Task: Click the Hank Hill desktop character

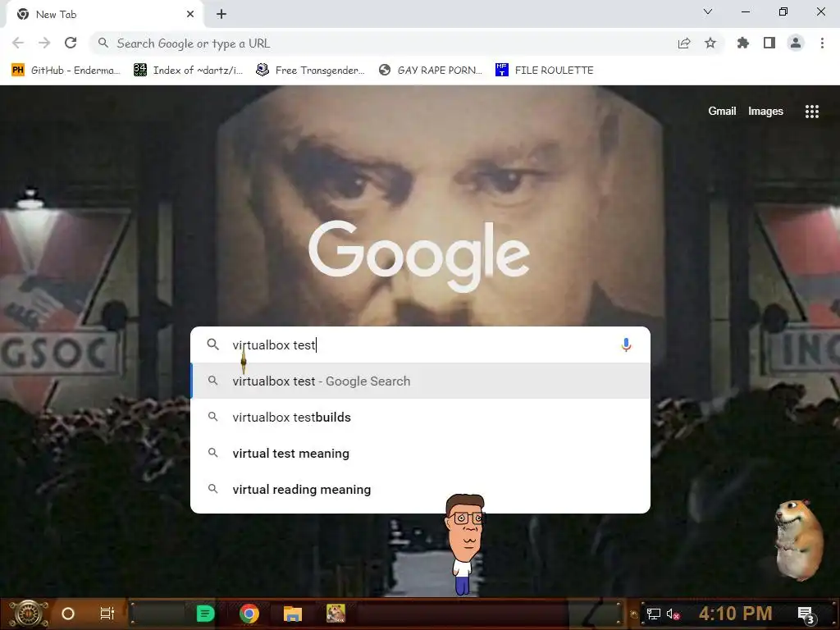Action: pos(464,544)
